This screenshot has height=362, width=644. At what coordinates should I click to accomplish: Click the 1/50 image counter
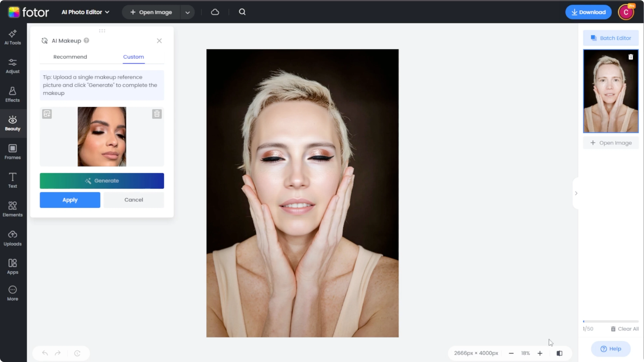click(x=588, y=329)
